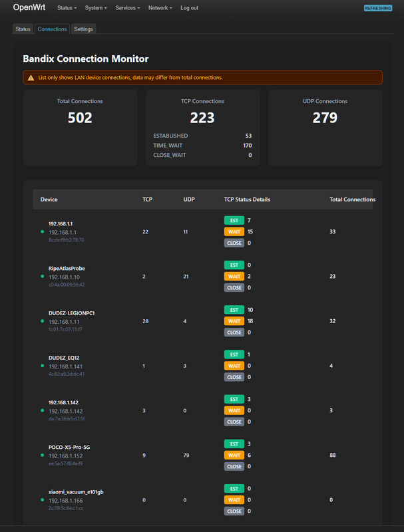Click the CLOSE badge for 192.168.1.1
This screenshot has width=404, height=532.
(x=234, y=243)
